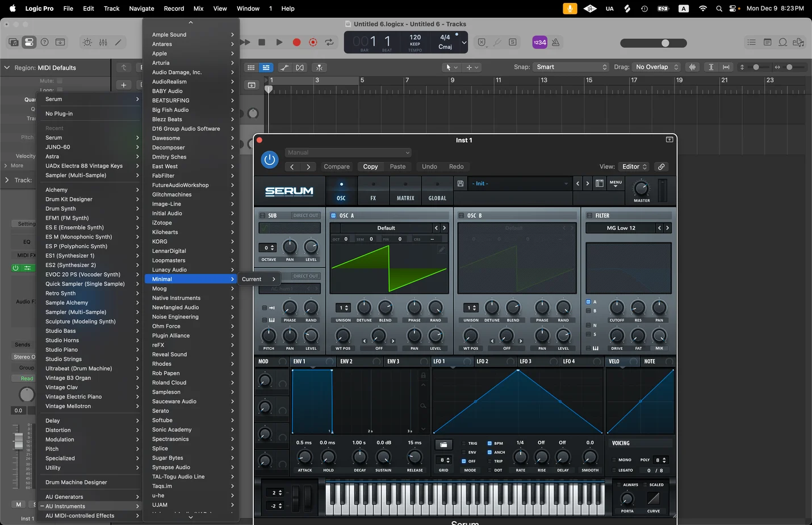Toggle the Cycle loop button
Viewport: 812px width, 525px height.
click(329, 42)
